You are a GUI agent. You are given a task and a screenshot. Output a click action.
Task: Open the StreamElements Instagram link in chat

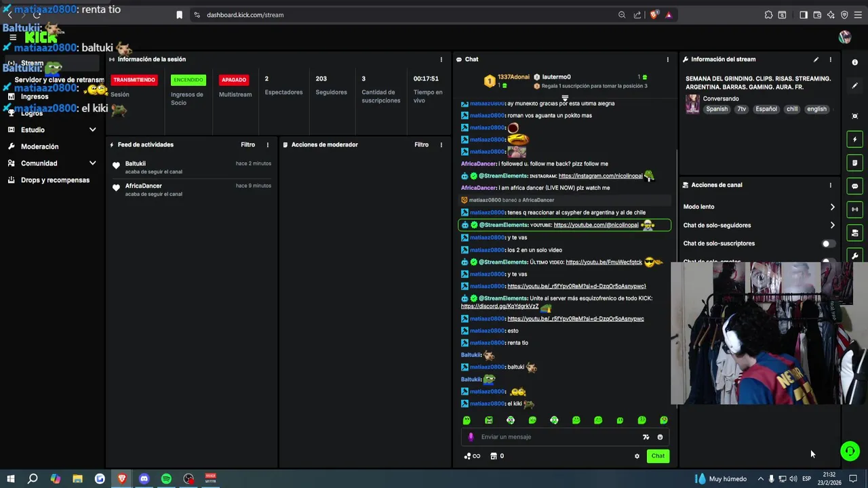[x=600, y=176]
